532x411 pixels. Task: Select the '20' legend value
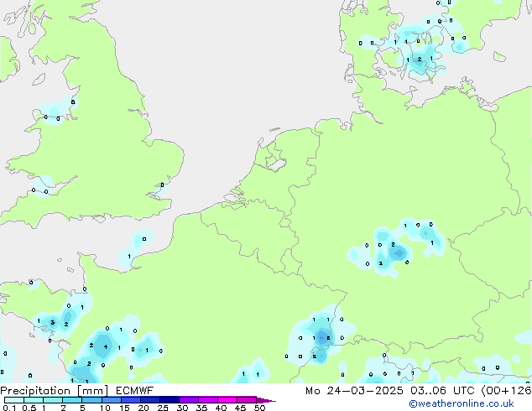(x=143, y=408)
